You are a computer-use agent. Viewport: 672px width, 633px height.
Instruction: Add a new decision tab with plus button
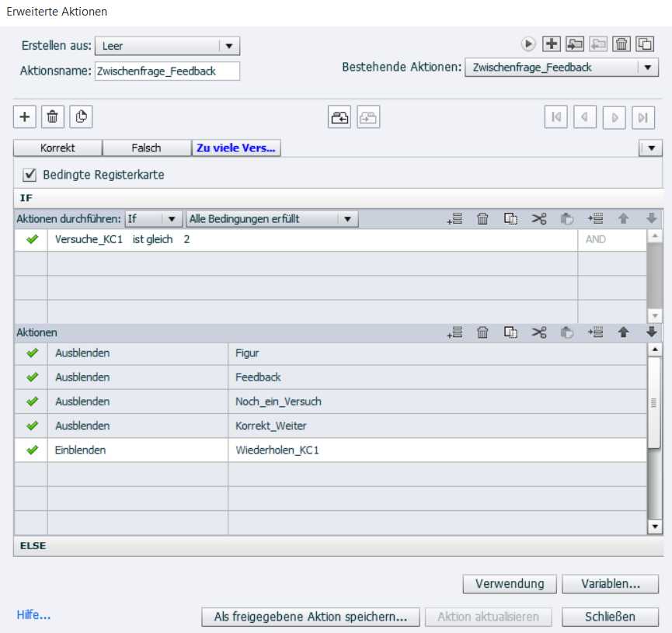click(25, 117)
